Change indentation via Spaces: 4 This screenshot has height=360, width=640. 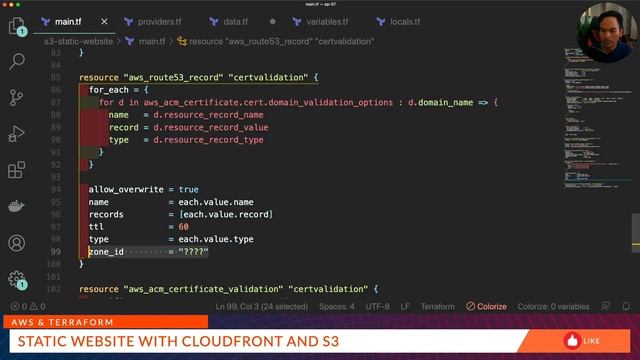click(x=337, y=306)
